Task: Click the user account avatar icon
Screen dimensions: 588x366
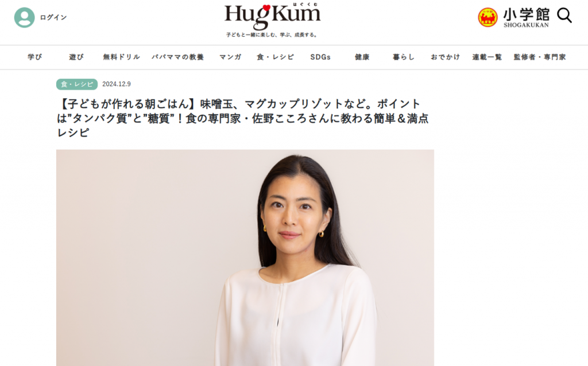Action: (x=24, y=17)
